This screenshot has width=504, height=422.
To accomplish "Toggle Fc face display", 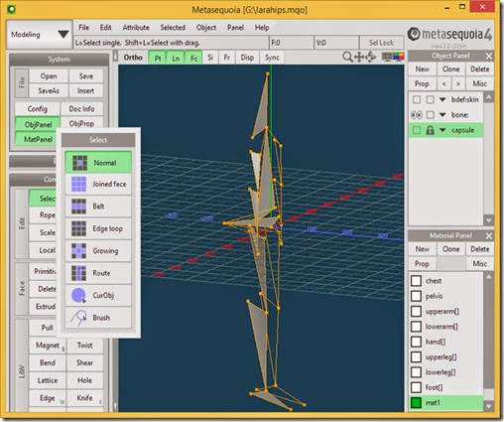I will [x=193, y=58].
